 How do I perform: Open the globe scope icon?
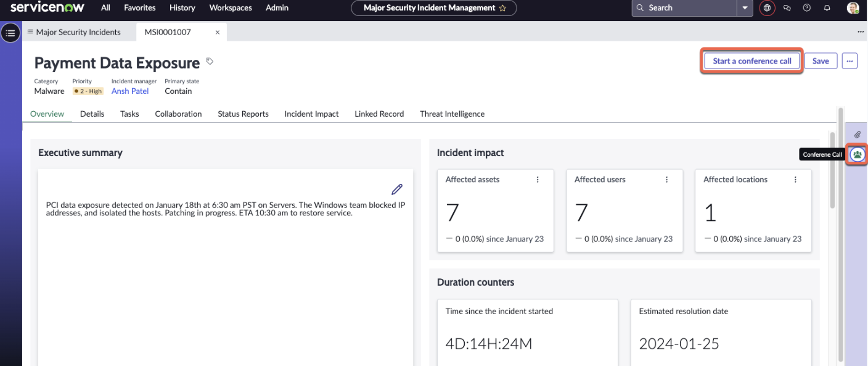[x=767, y=8]
